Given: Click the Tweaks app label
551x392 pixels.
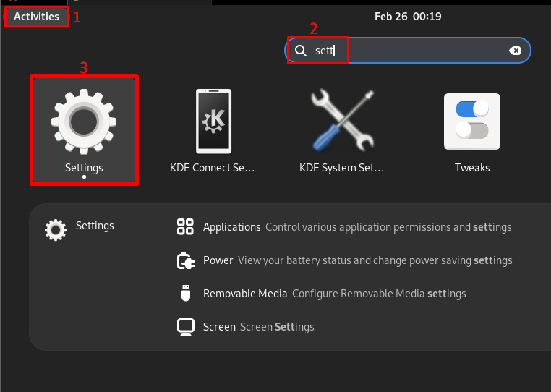Looking at the screenshot, I should click(x=472, y=168).
